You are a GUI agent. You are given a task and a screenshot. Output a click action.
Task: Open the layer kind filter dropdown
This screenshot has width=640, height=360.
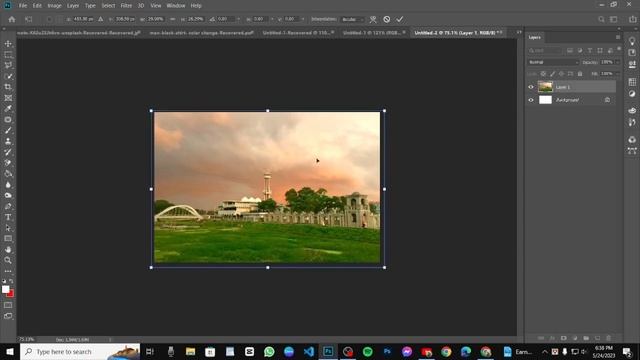pos(545,51)
